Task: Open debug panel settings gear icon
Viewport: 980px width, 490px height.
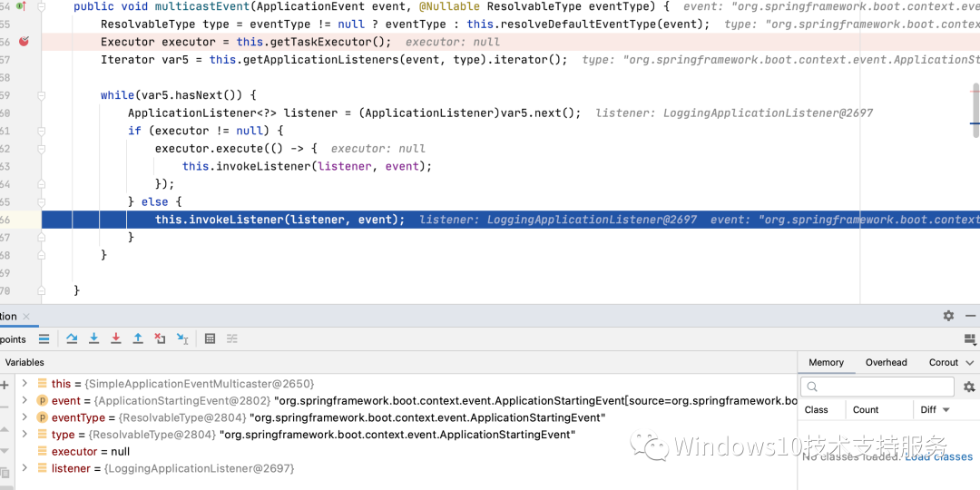Action: [x=949, y=316]
